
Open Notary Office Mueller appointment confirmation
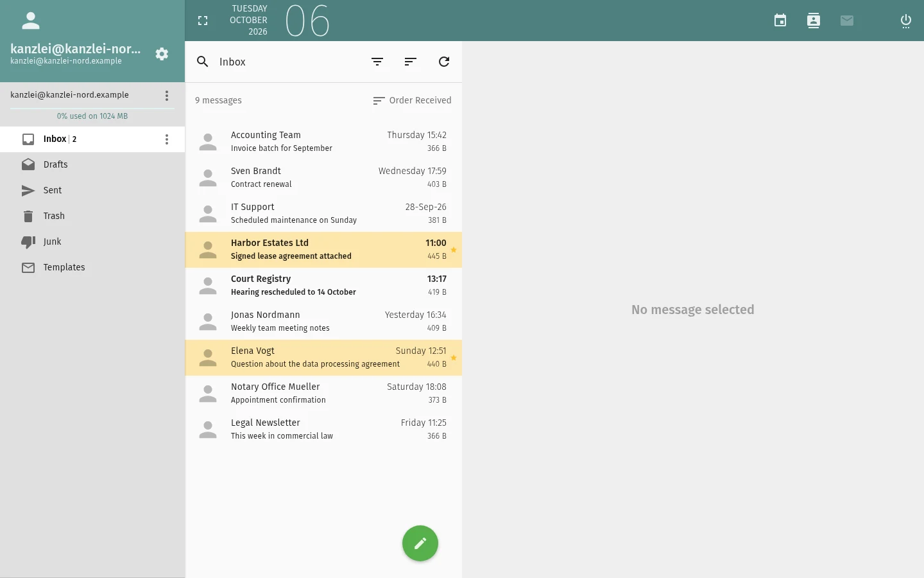[x=323, y=394]
